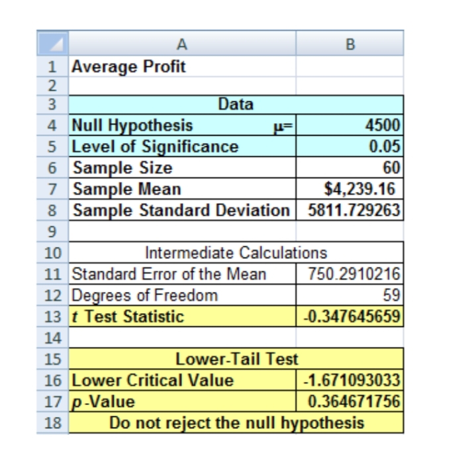Select the Data header cell
476x454 pixels.
(235, 104)
